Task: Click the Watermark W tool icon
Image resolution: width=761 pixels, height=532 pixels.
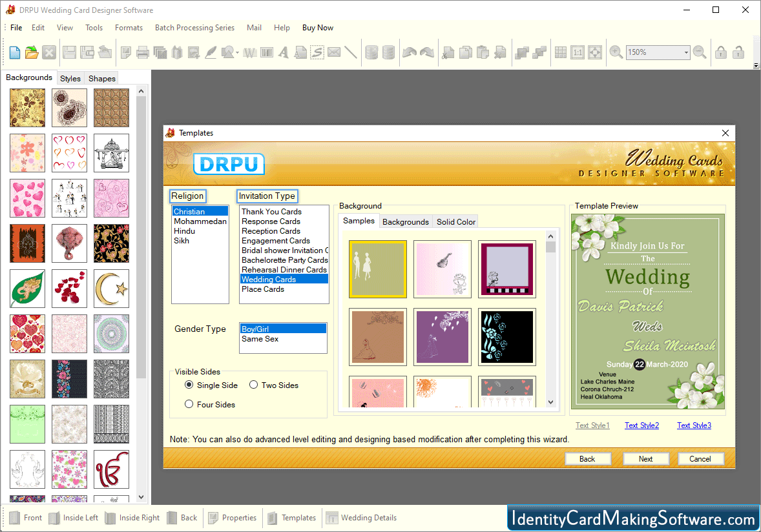Action: coord(250,52)
